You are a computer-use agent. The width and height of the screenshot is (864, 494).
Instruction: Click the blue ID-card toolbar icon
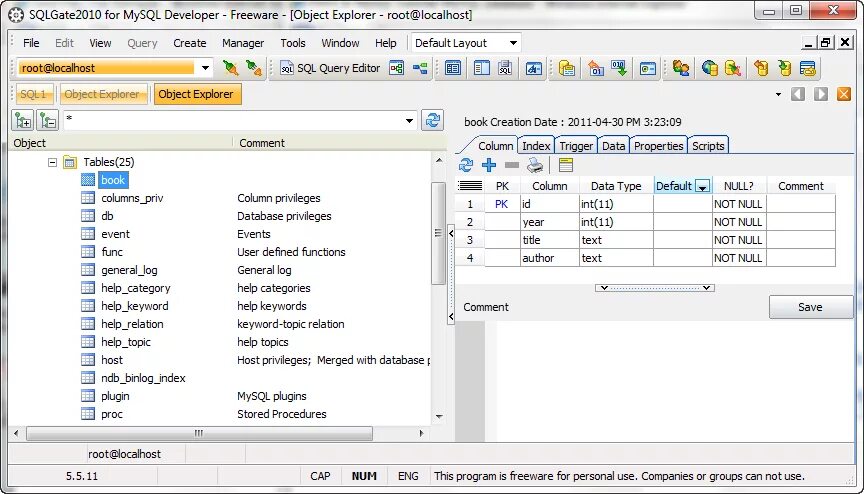pyautogui.click(x=647, y=68)
